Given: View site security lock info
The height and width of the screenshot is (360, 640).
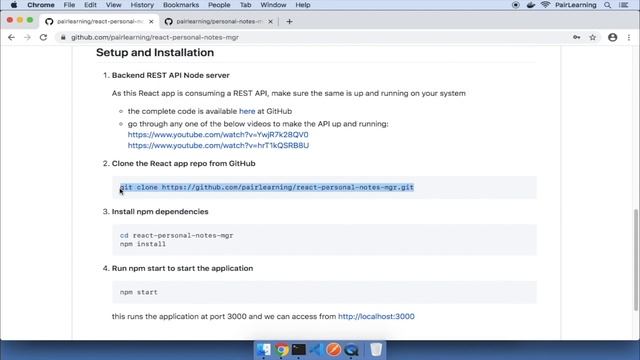Looking at the screenshot, I should 63,37.
